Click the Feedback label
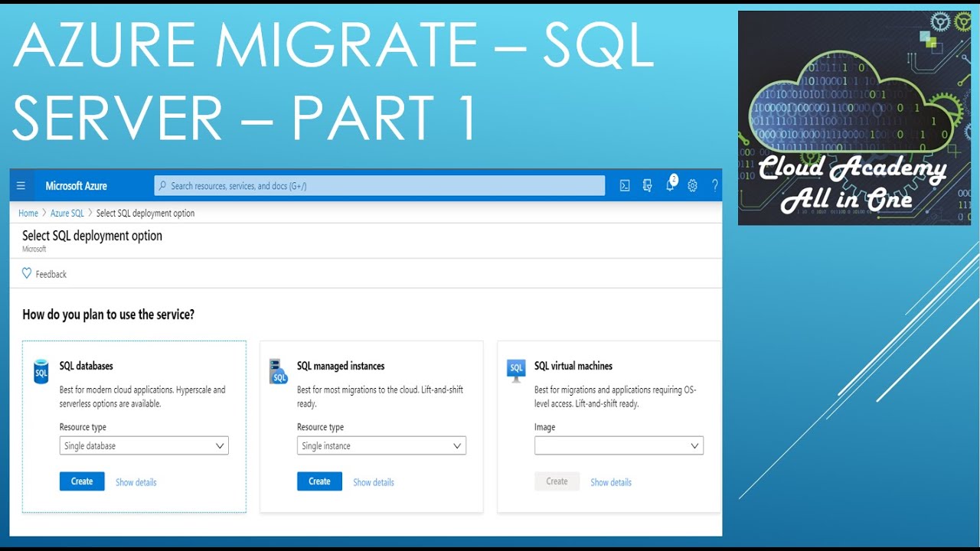Image resolution: width=980 pixels, height=551 pixels. (x=51, y=274)
